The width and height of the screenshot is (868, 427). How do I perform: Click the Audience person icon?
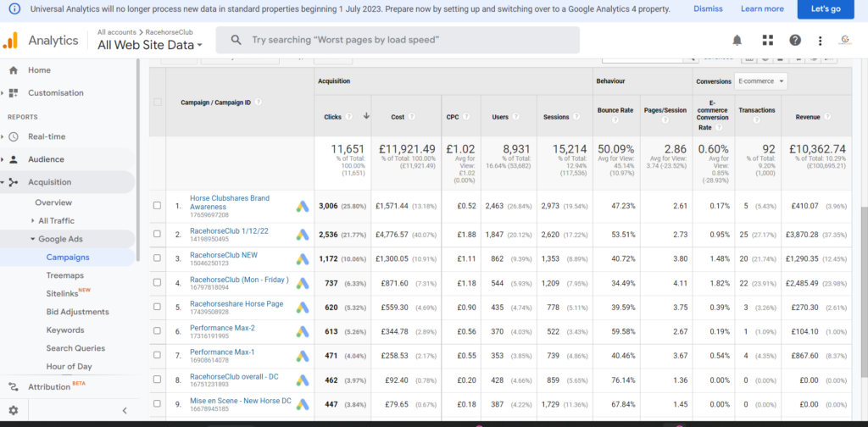pos(14,159)
